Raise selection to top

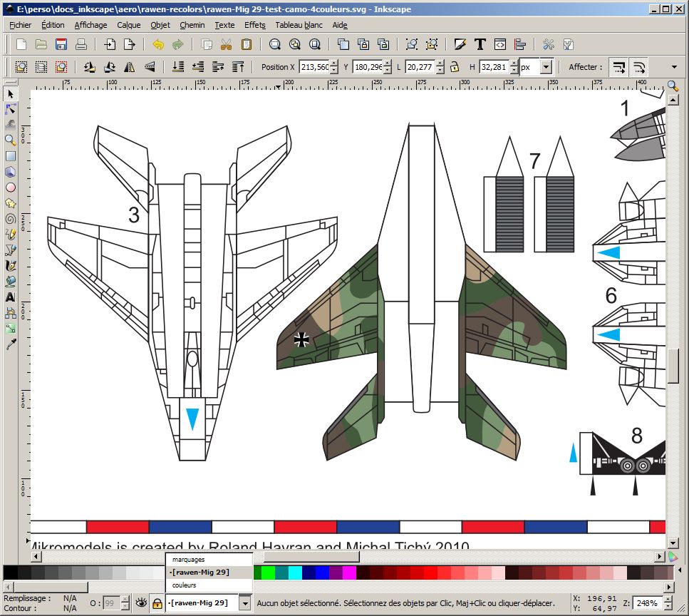pos(238,67)
